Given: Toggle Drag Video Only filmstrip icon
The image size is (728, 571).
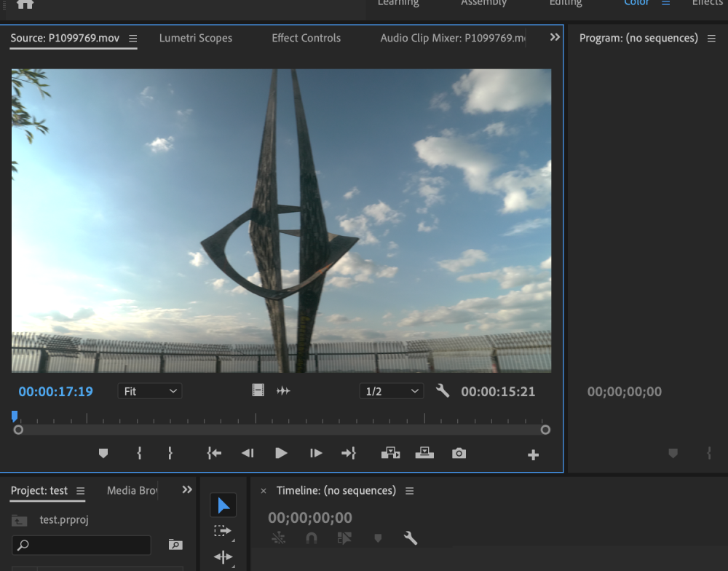Looking at the screenshot, I should [258, 391].
